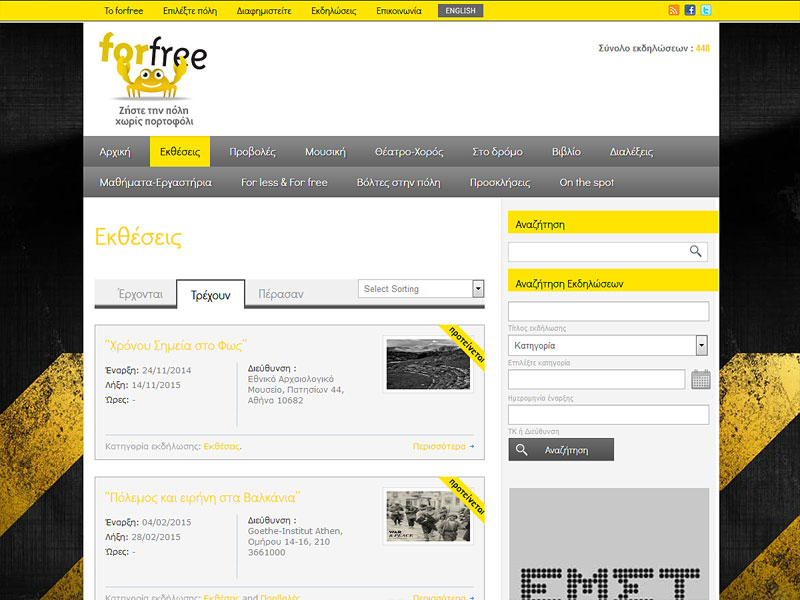Screen dimensions: 800x600
Task: Switch to the 'Πέρασαν' tab
Action: [x=281, y=294]
